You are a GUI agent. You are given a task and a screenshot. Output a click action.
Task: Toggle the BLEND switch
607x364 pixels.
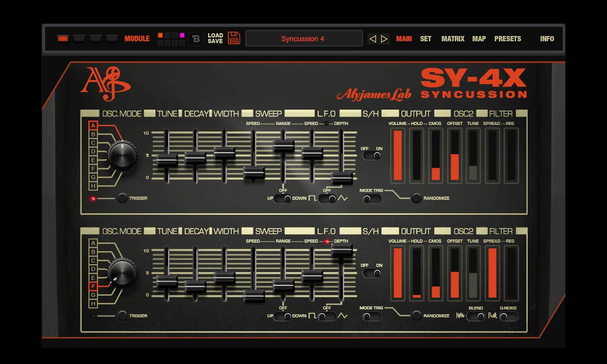(x=476, y=317)
